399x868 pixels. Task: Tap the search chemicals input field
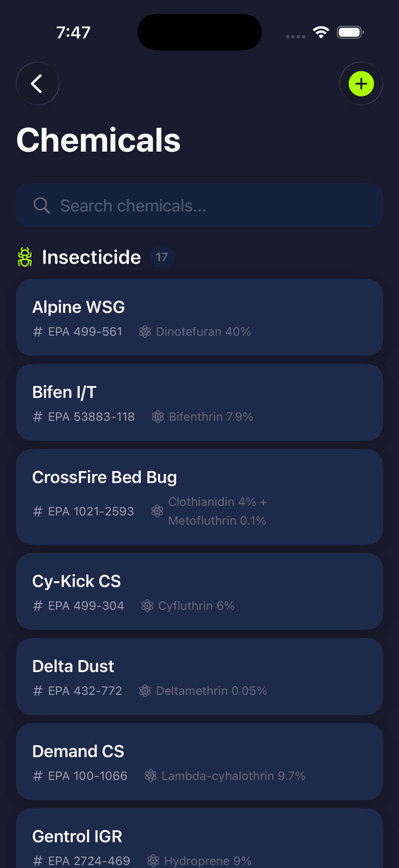[x=199, y=205]
